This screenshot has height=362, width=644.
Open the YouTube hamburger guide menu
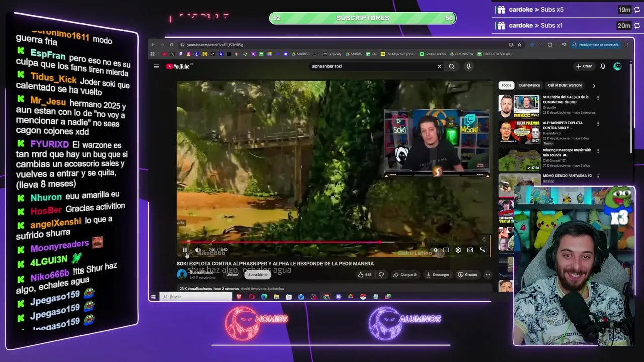coord(156,66)
